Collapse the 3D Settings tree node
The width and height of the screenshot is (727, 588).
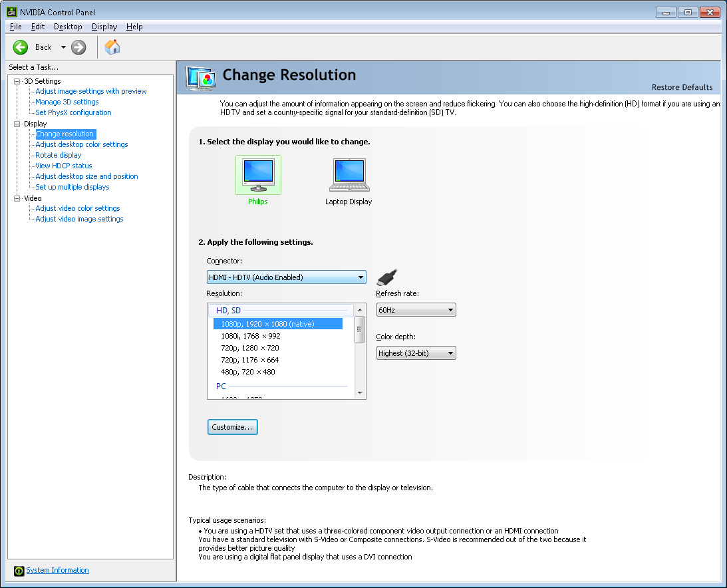pos(17,81)
